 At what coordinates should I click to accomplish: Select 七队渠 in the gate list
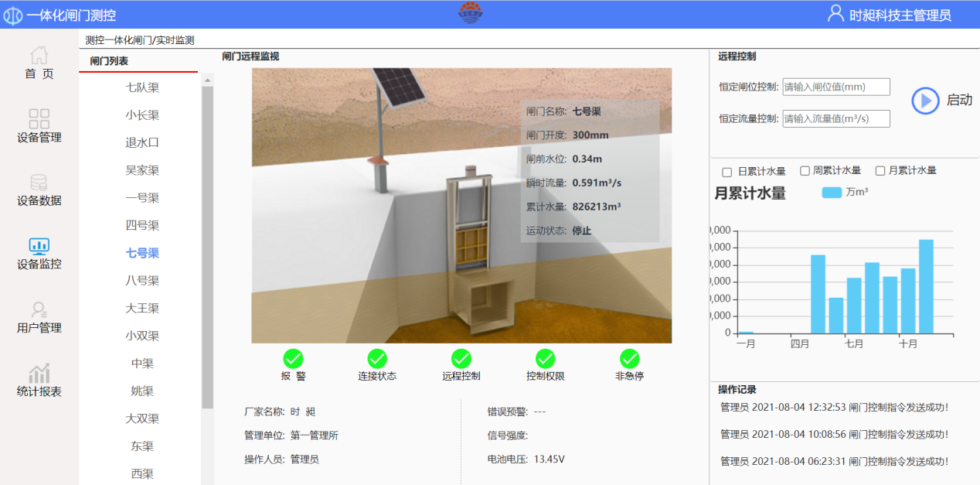pos(142,87)
